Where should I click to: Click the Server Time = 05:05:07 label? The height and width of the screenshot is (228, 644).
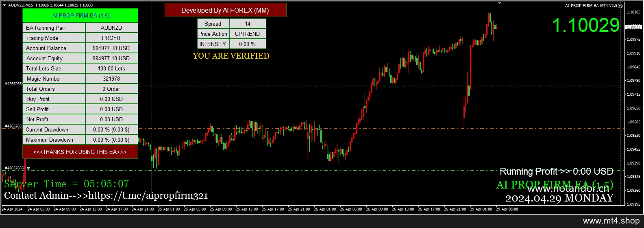[67, 184]
